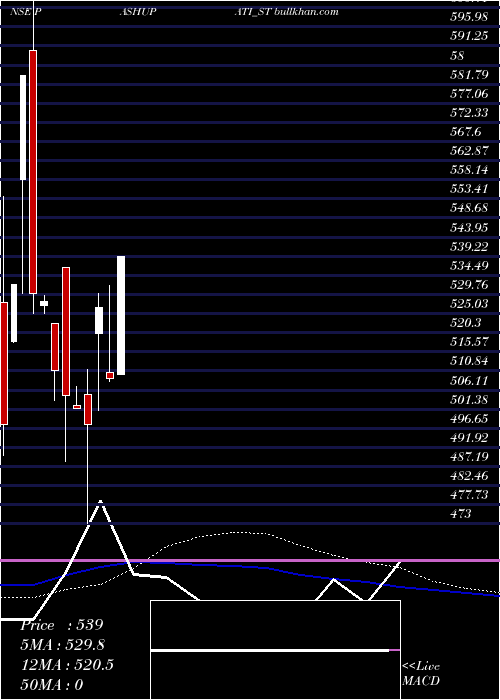Click the pink horizontal zero line
The image size is (500, 700).
250,560
